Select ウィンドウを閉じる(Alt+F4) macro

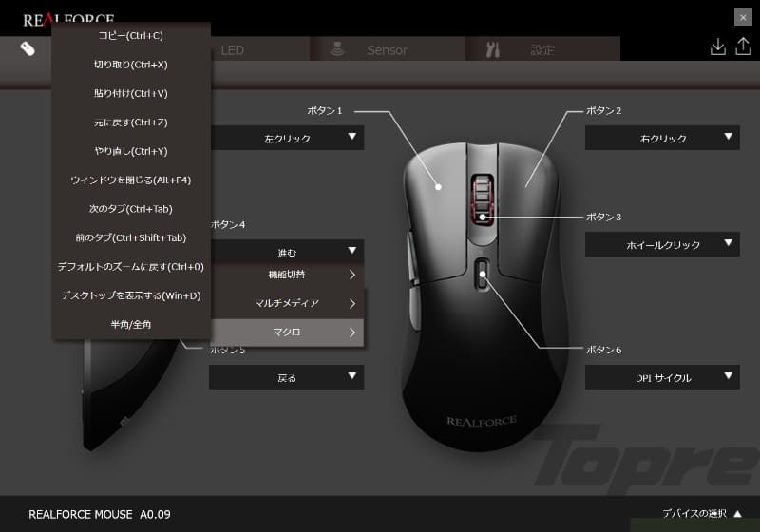click(131, 180)
